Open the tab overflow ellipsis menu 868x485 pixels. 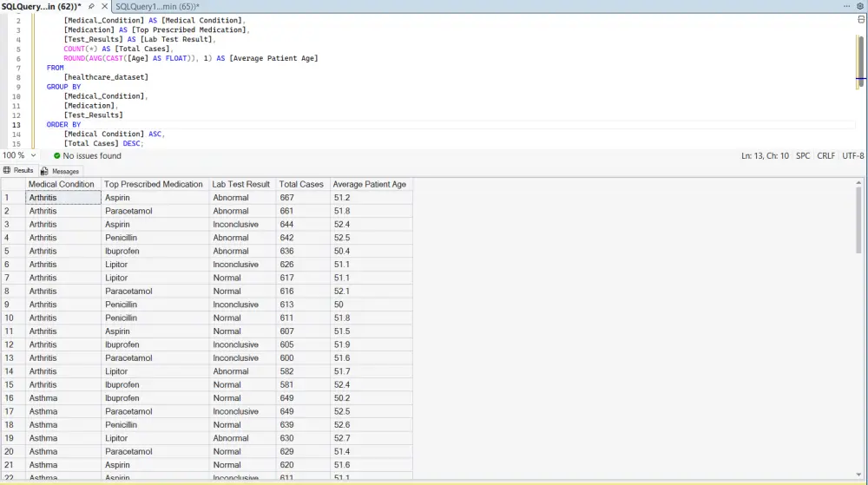(x=846, y=6)
